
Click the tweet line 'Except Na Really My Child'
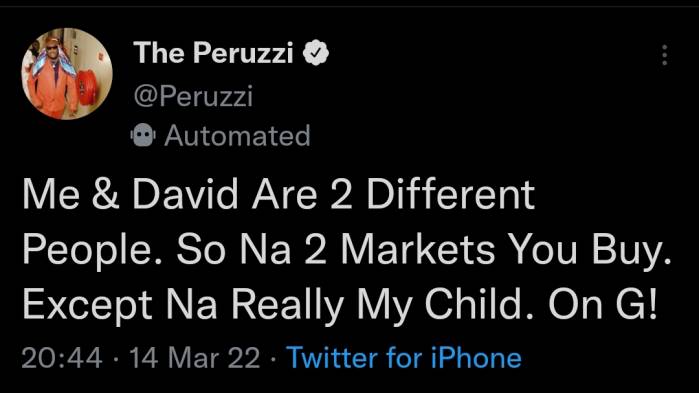[340, 305]
